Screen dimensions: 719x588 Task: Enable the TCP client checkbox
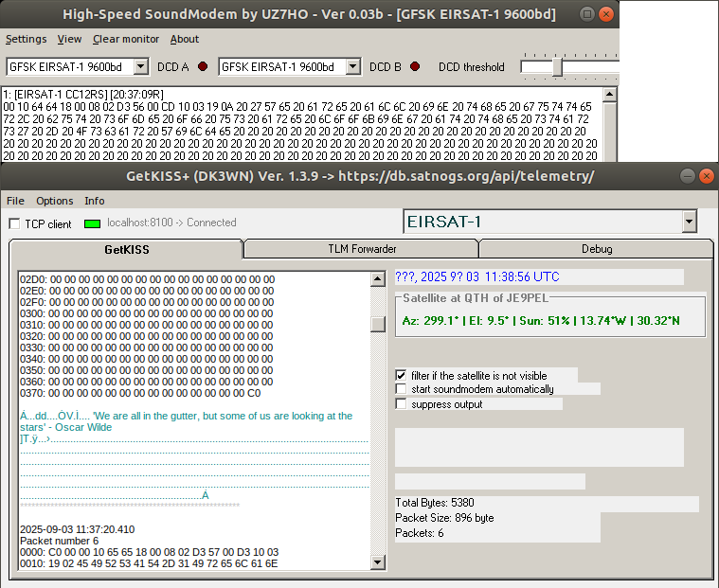14,223
